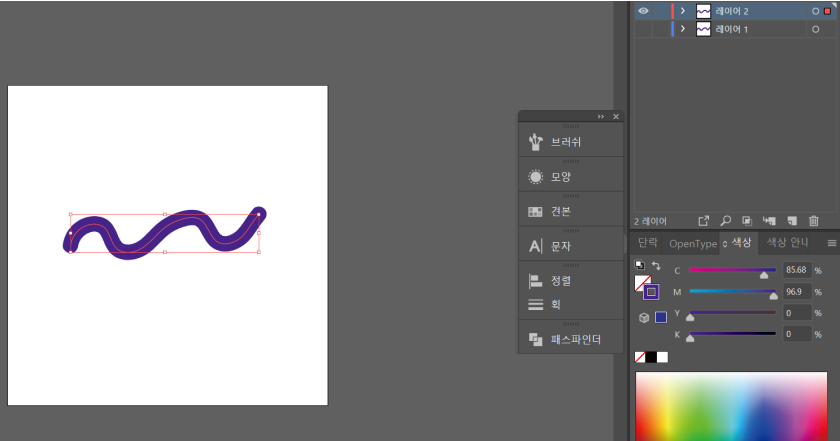This screenshot has height=441, width=840.
Task: Expand the floating panel dock double arrow
Action: [x=601, y=117]
